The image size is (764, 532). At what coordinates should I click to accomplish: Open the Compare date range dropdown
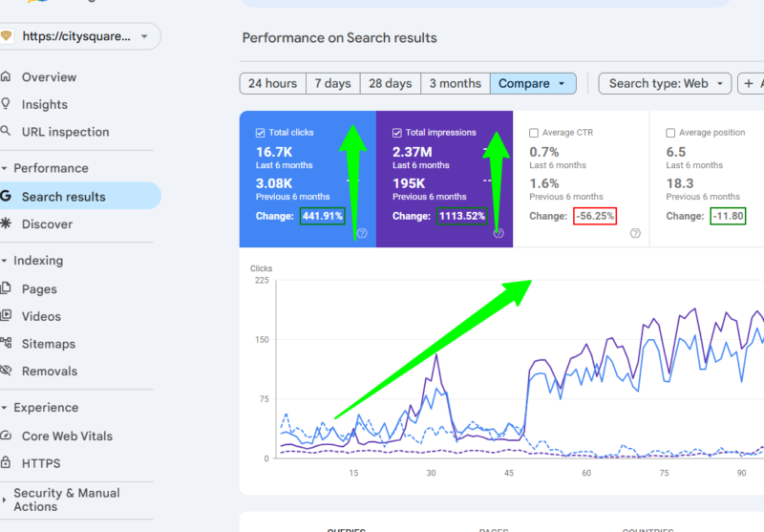533,83
